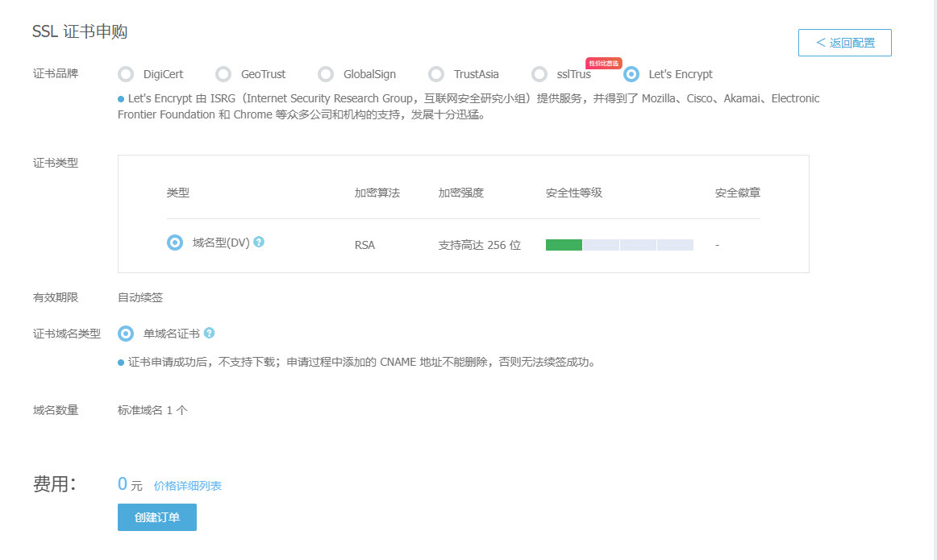Click the 类型 column header

178,193
